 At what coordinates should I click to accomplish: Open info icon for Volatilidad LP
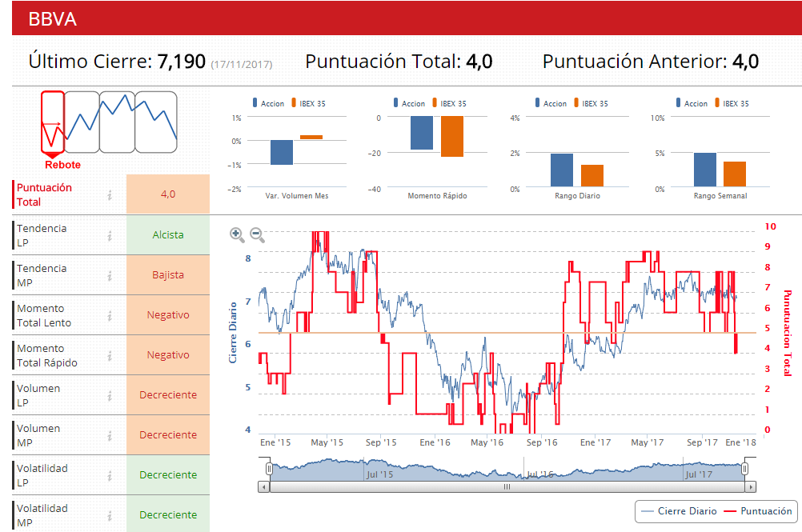(110, 476)
